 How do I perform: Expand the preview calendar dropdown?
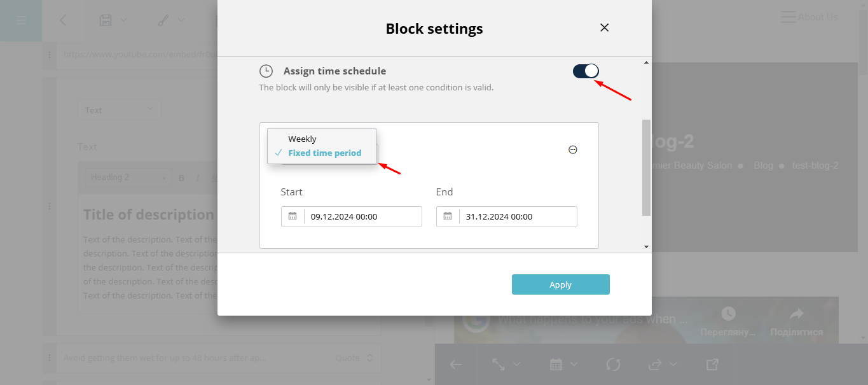coord(563,365)
